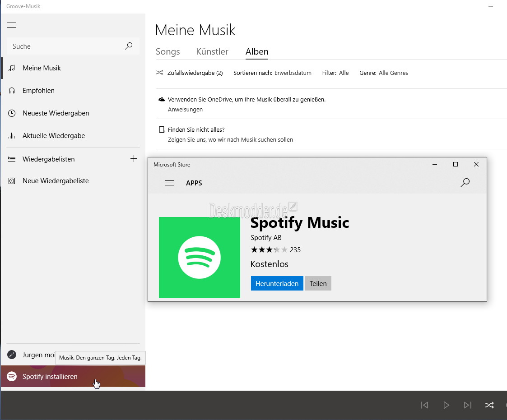Click Kostenlos price label
507x420 pixels.
pos(270,264)
